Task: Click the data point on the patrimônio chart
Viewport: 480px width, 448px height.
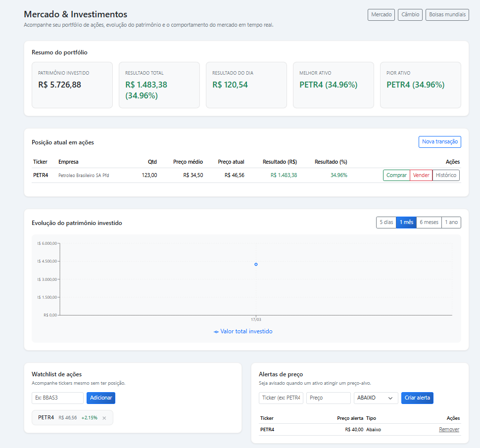Action: coord(256,265)
